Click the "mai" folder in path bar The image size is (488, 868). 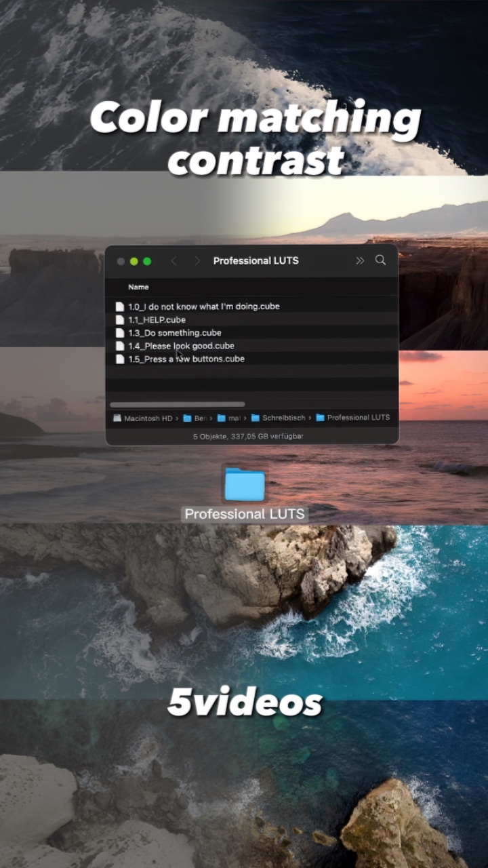tap(229, 418)
